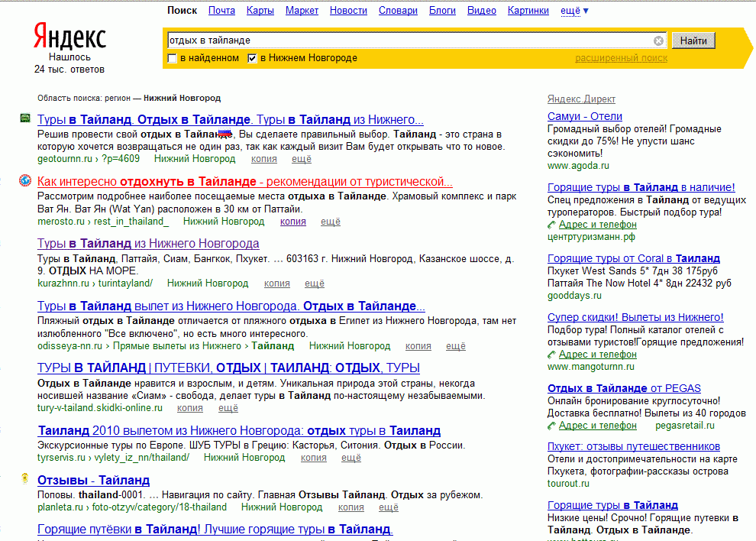Expand the 'ещё' services dropdown

point(574,11)
